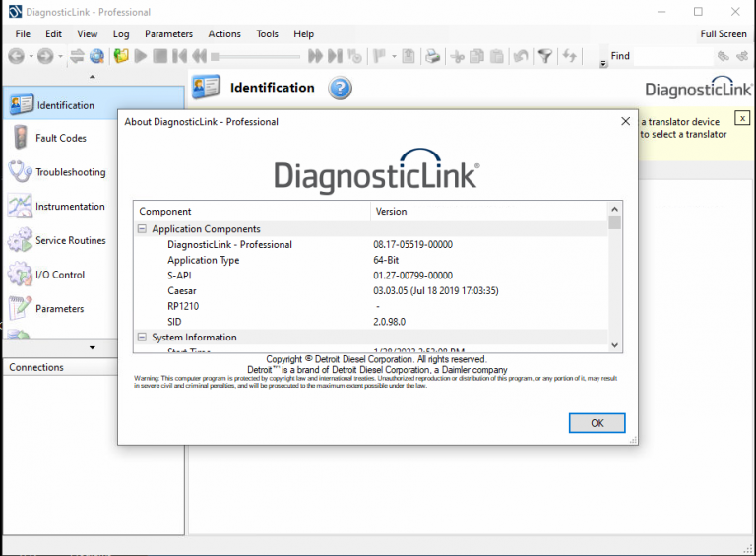
Task: Click the find next icon
Action: click(742, 56)
